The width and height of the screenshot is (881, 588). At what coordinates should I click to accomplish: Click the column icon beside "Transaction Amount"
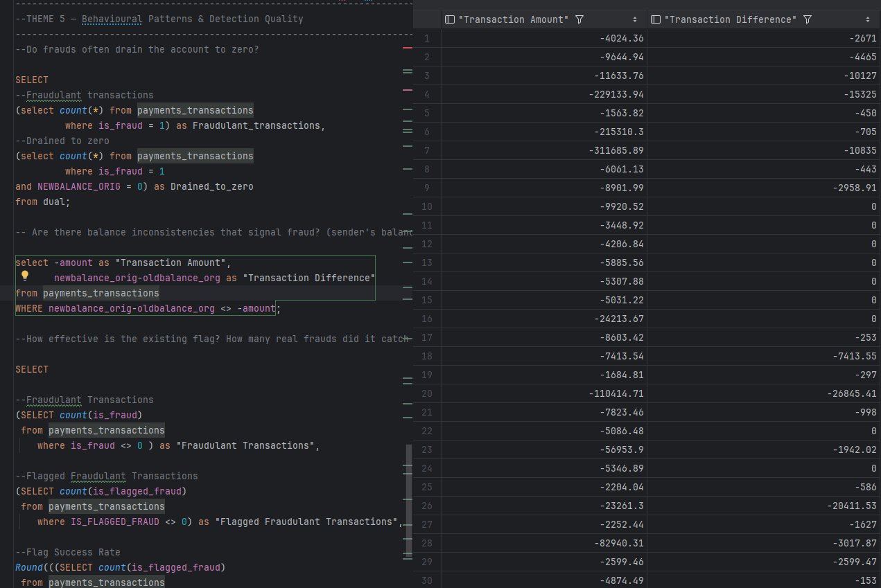click(450, 19)
